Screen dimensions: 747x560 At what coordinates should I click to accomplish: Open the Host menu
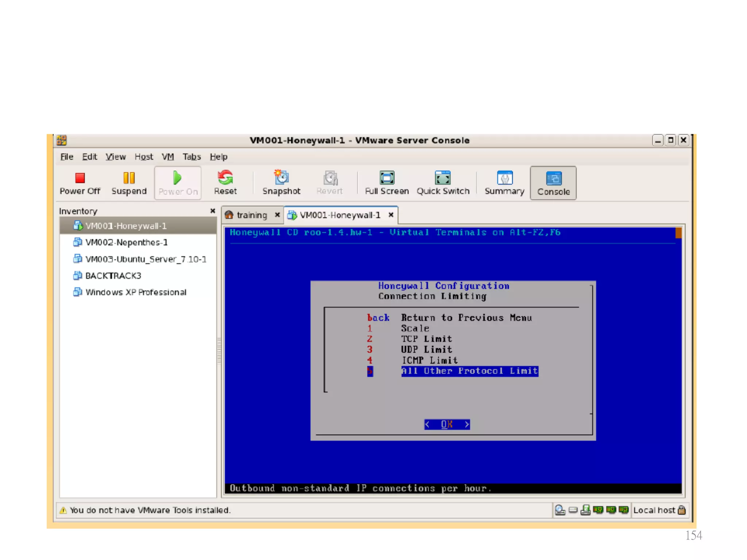coord(144,157)
